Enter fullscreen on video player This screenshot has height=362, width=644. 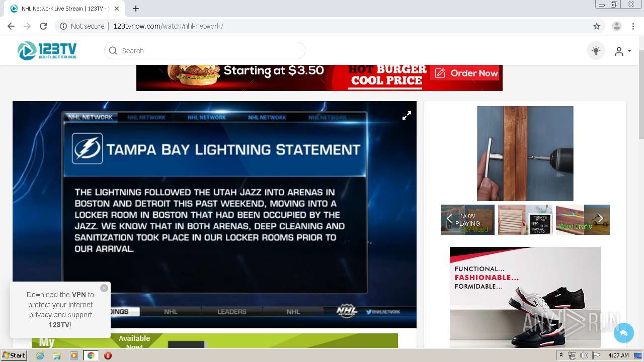point(407,116)
